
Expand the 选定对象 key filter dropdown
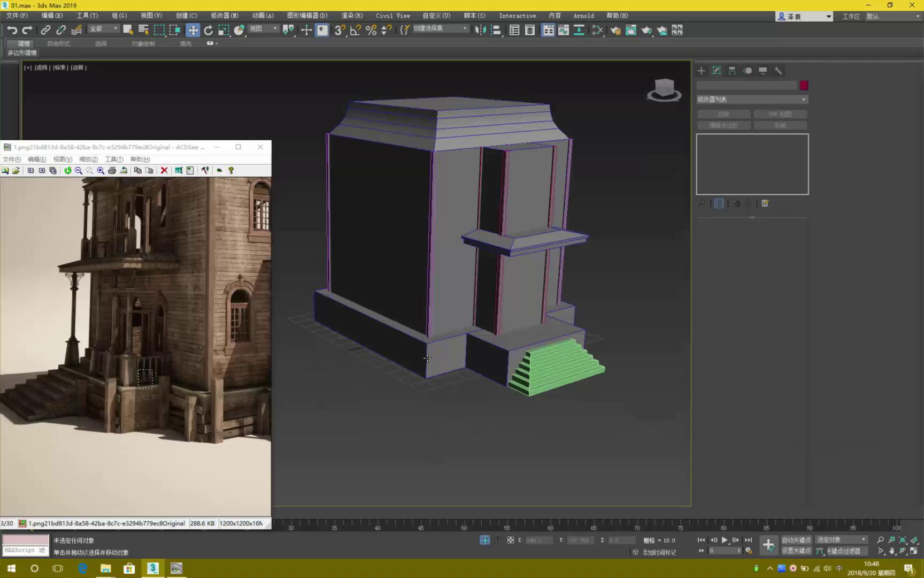[x=841, y=539]
